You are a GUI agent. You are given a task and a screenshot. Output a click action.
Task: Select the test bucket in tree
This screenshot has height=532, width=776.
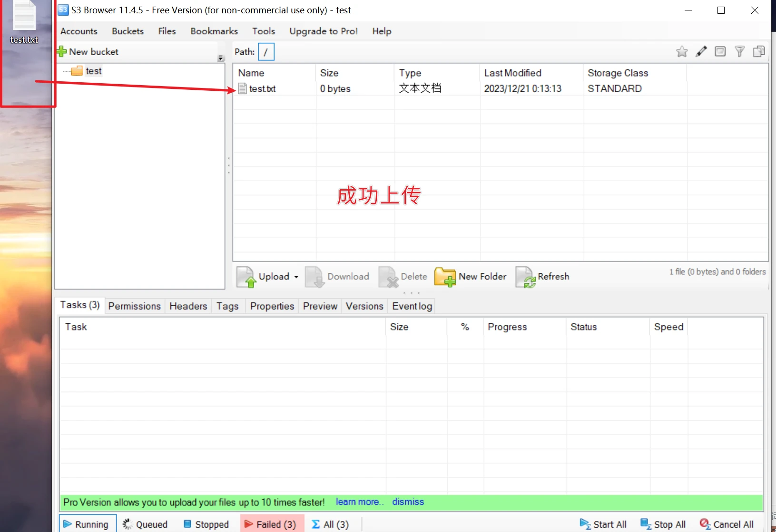(x=93, y=71)
